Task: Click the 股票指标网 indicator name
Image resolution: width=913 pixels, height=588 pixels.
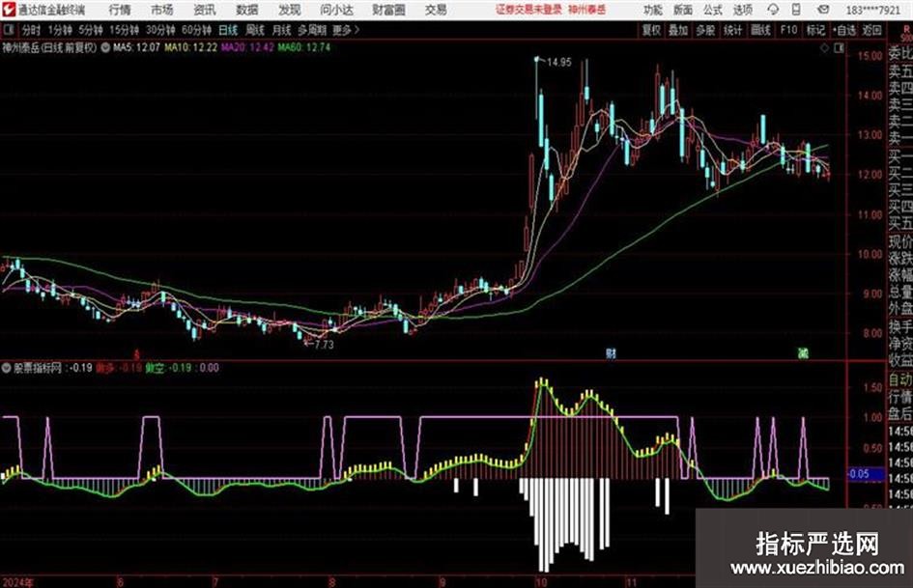Action: (x=38, y=367)
